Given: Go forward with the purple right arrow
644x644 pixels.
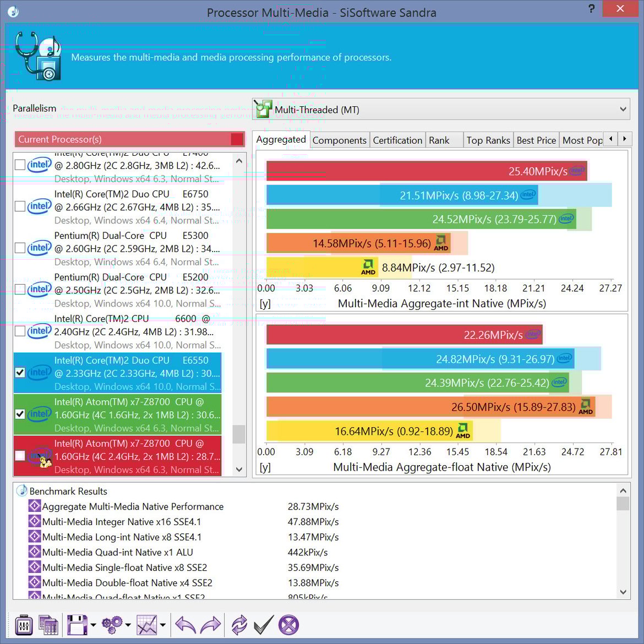Looking at the screenshot, I should click(x=210, y=625).
